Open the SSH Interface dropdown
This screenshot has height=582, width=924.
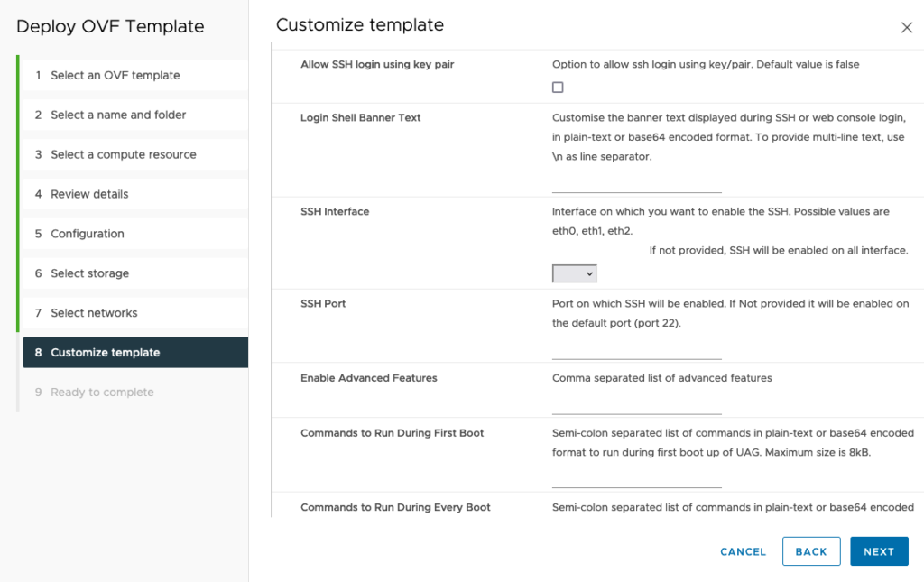[575, 273]
